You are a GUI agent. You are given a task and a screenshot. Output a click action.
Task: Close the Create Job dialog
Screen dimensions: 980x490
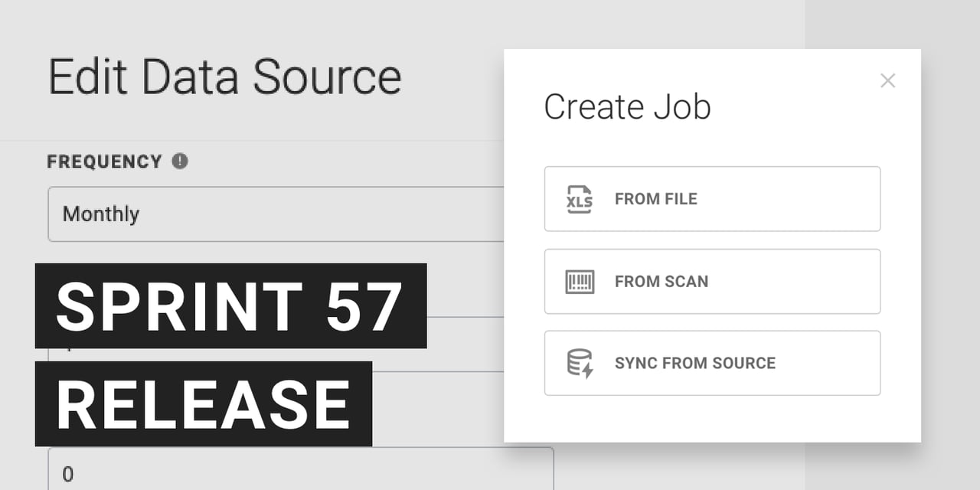click(x=887, y=80)
